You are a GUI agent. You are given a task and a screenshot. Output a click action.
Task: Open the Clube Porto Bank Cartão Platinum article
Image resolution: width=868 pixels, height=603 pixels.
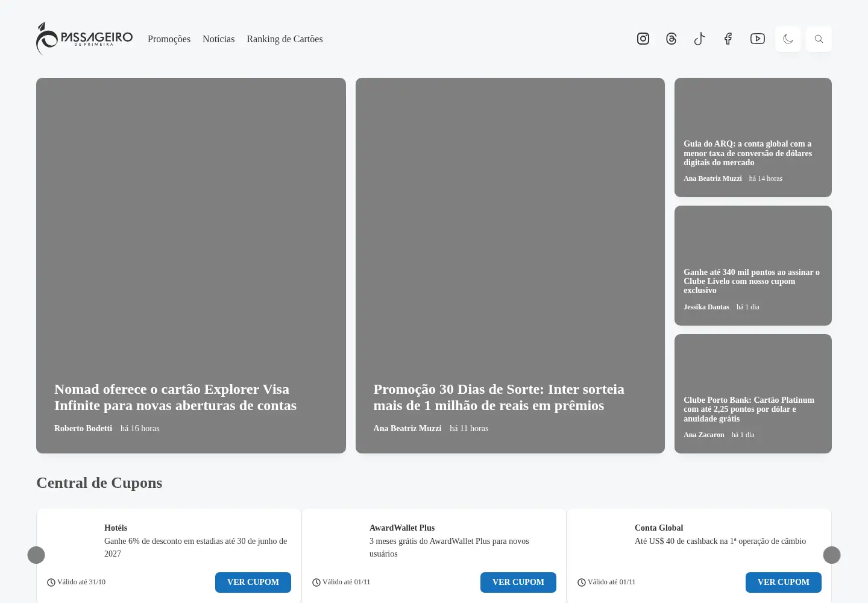point(749,409)
